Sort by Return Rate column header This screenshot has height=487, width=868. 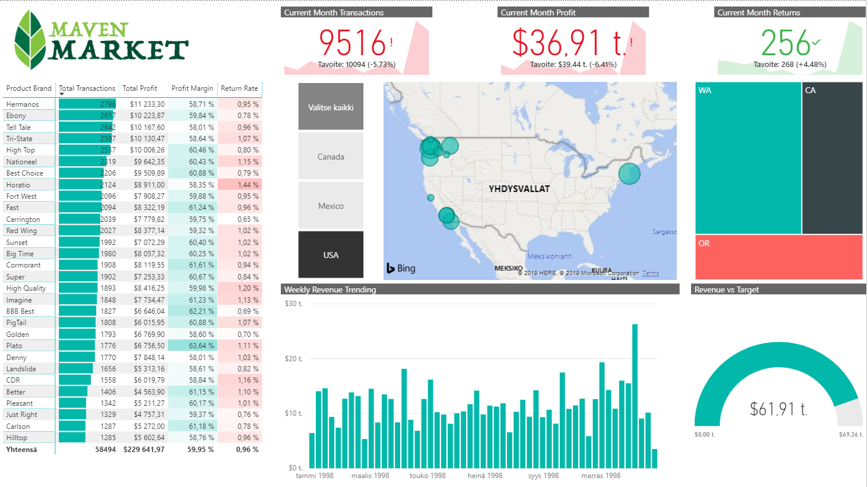(x=239, y=88)
